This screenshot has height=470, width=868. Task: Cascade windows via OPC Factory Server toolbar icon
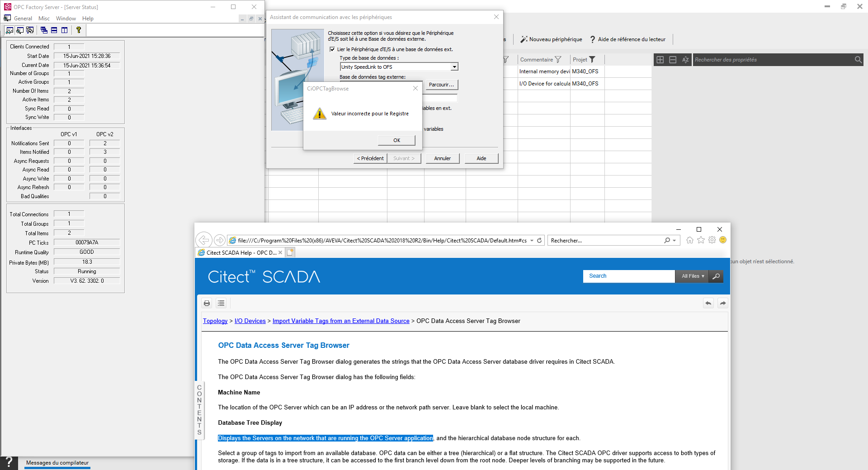44,30
